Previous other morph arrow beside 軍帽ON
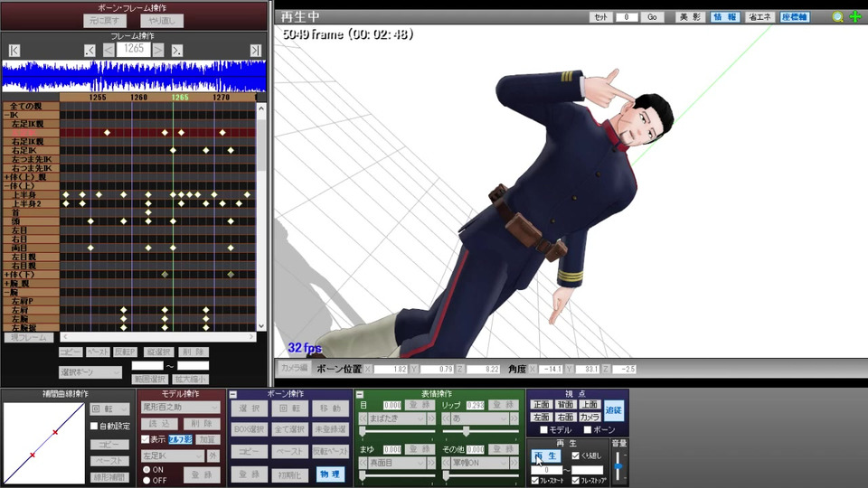The image size is (868, 488). (x=447, y=463)
